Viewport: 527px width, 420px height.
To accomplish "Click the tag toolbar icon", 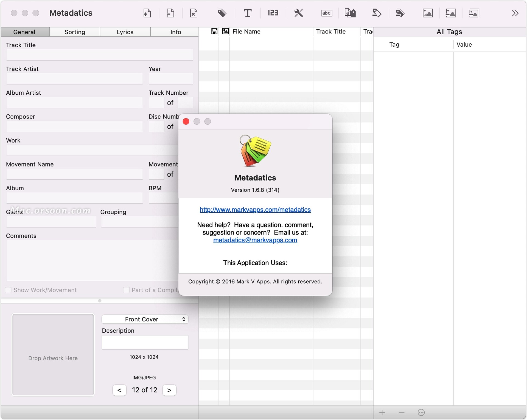I will (x=222, y=13).
